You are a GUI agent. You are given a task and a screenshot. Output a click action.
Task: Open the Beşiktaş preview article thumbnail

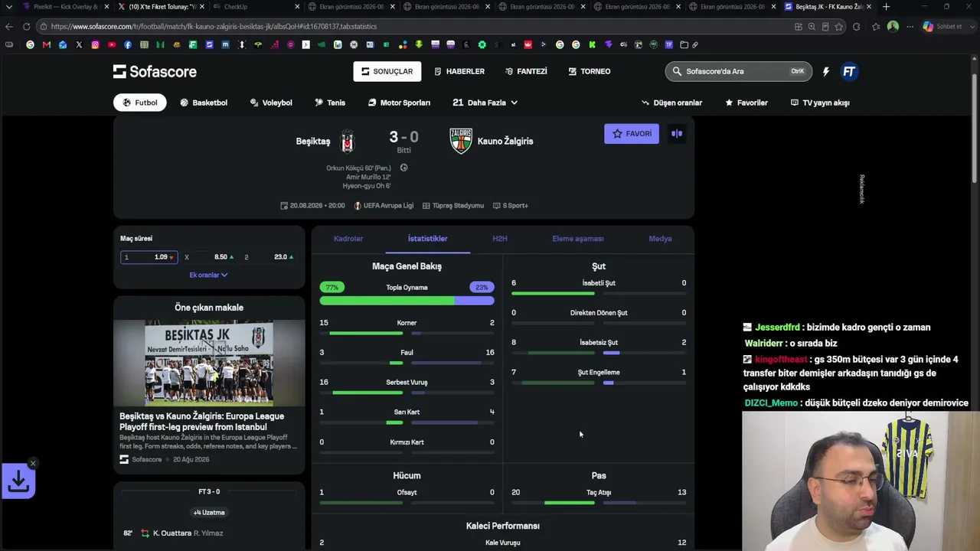coord(209,363)
